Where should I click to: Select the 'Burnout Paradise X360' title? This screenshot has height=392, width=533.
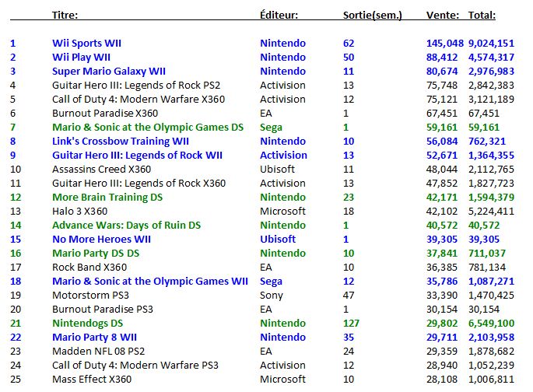(105, 113)
